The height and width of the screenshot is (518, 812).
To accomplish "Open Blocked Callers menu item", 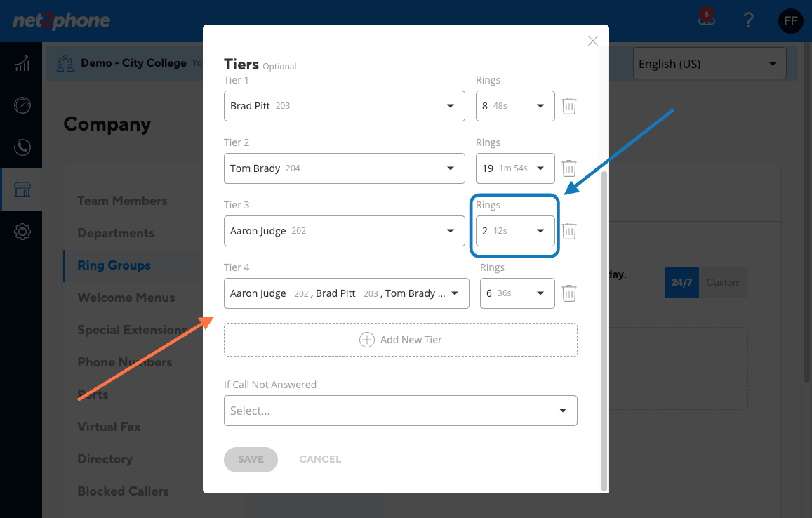I will (124, 491).
